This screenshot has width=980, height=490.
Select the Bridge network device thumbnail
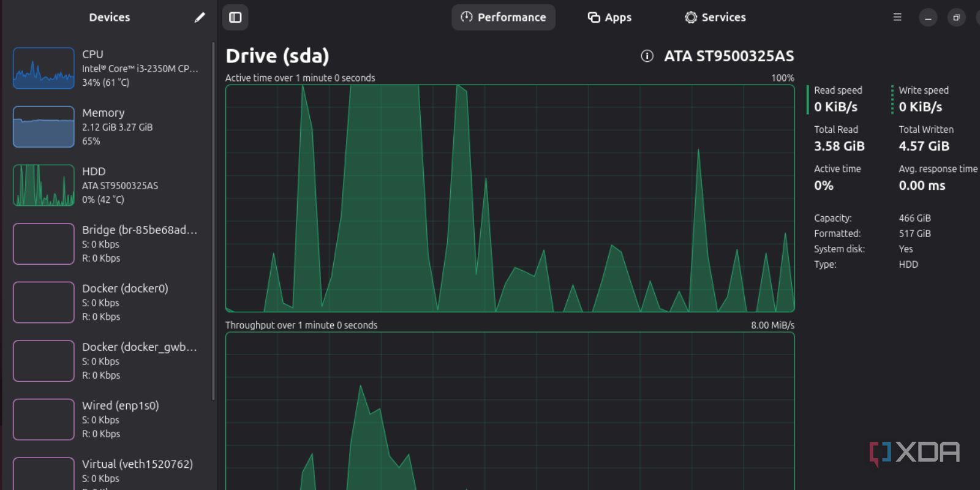click(43, 244)
